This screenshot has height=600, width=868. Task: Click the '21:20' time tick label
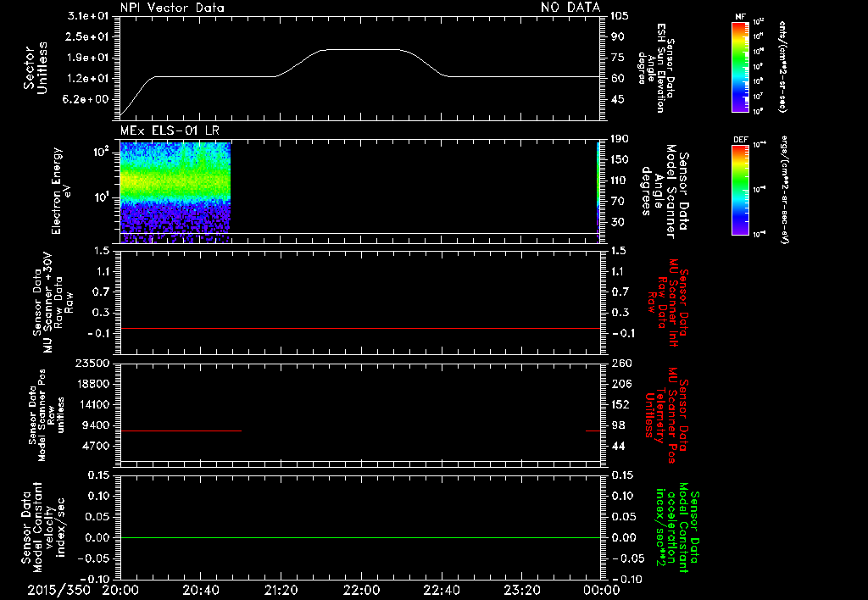pos(281,590)
